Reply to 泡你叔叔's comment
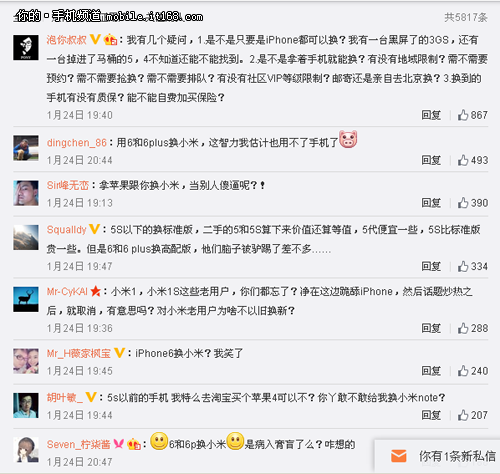 tap(431, 115)
